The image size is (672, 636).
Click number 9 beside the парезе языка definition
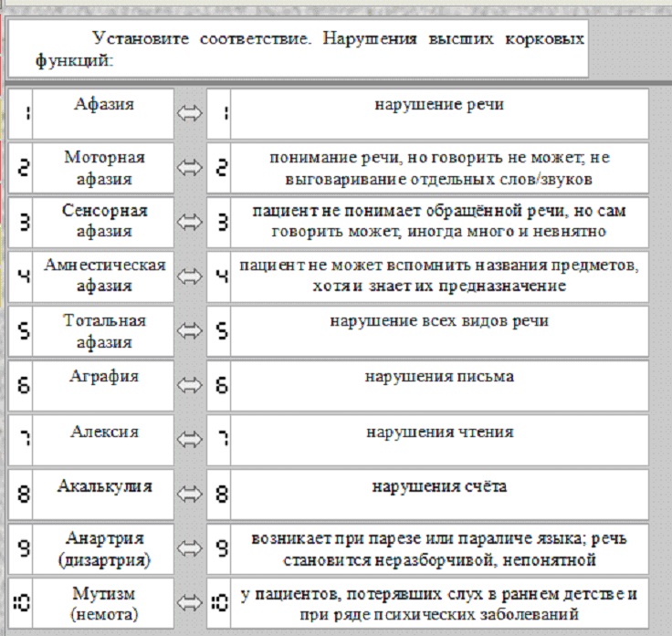coord(219,548)
